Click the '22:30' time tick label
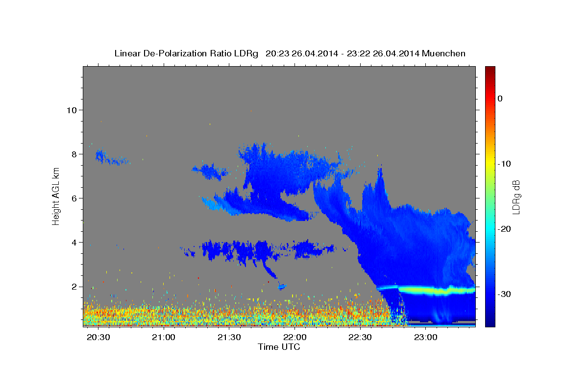 click(360, 338)
